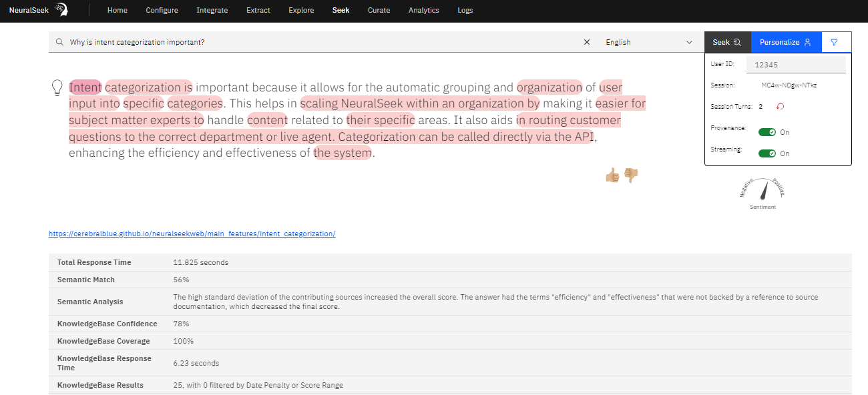Open the Logs tab

click(465, 10)
